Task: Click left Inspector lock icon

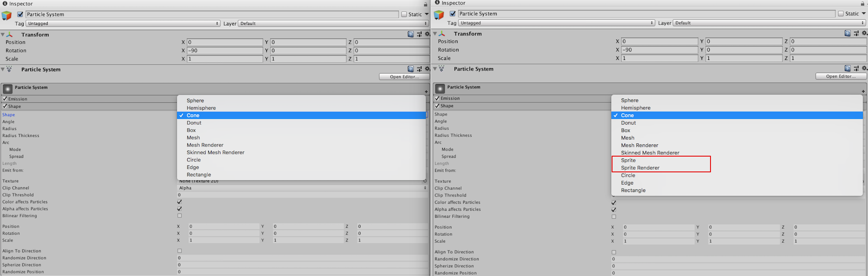Action: [x=425, y=4]
